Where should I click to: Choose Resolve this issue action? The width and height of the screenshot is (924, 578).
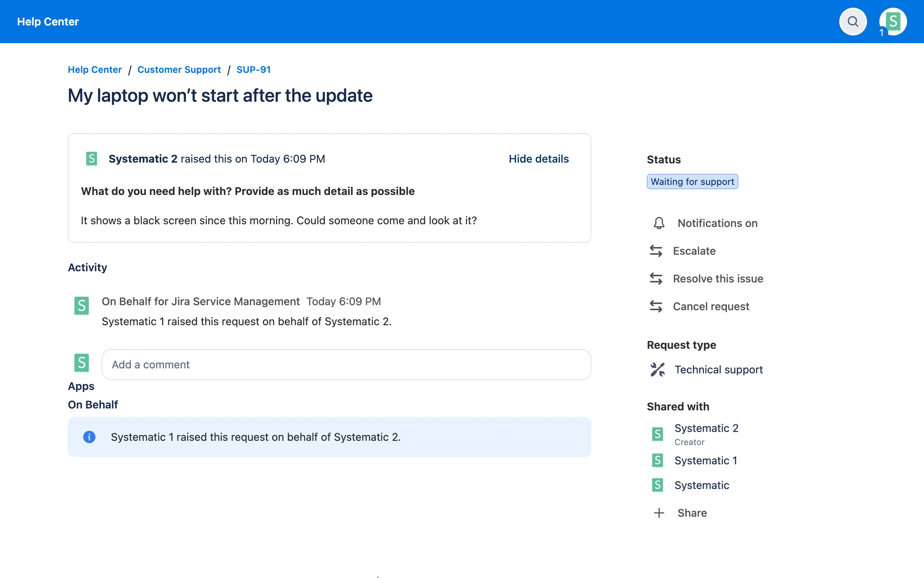coord(718,279)
